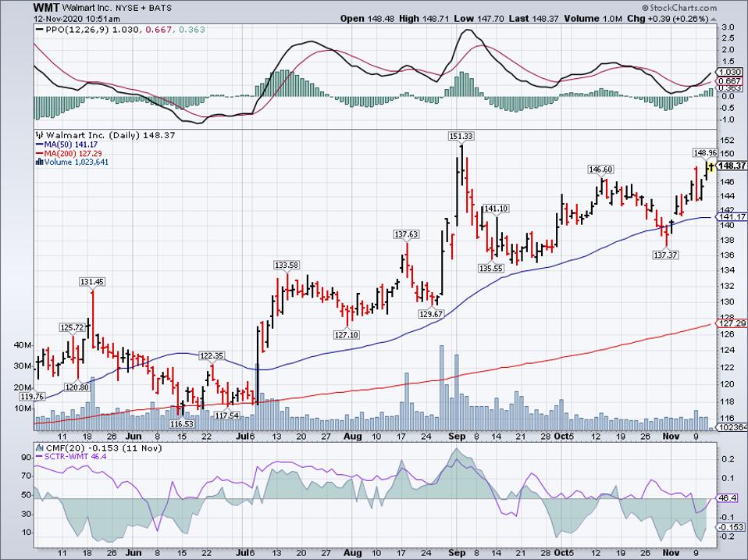Viewport: 748px width, 560px height.
Task: Click the PPO 1.030 axis value tag
Action: point(730,72)
